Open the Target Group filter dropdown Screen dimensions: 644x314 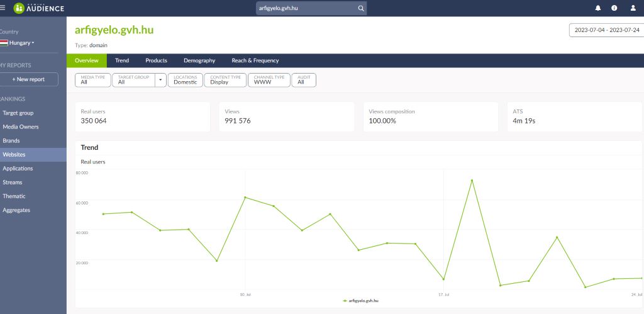[x=133, y=80]
